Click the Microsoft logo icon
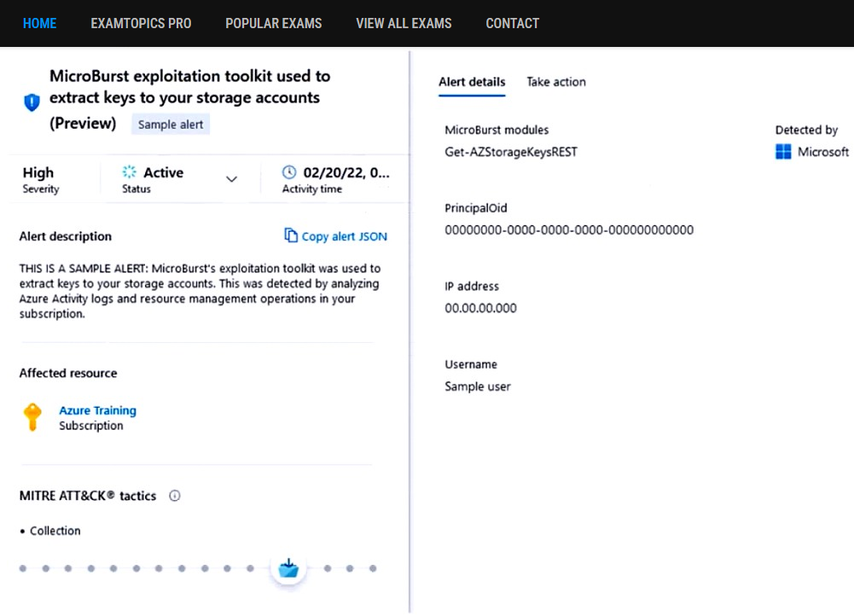The width and height of the screenshot is (854, 616). 783,151
